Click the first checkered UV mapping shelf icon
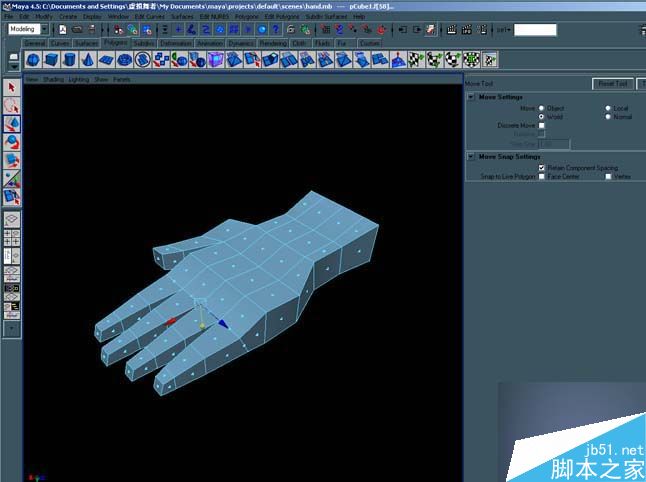The height and width of the screenshot is (482, 646). pyautogui.click(x=416, y=60)
